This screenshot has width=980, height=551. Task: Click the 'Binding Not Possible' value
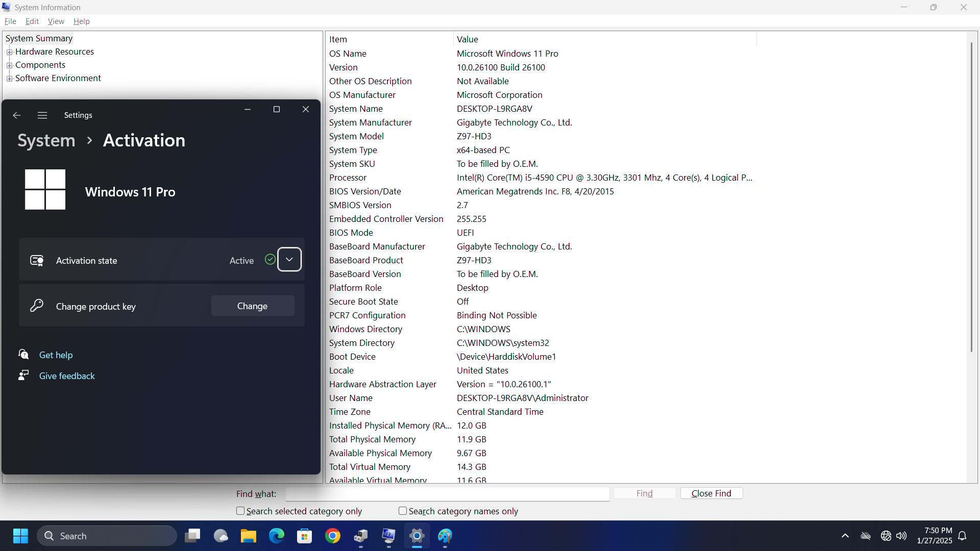pyautogui.click(x=497, y=315)
